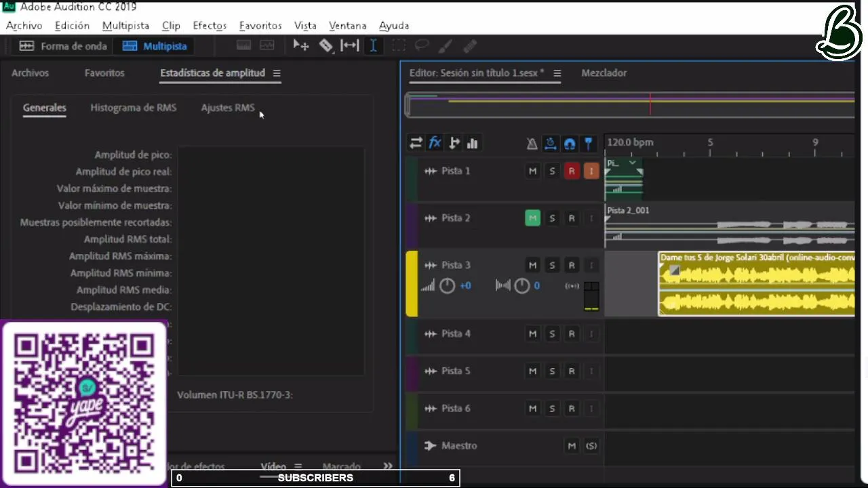Click the Pista 3 waveform track icon

click(x=430, y=266)
